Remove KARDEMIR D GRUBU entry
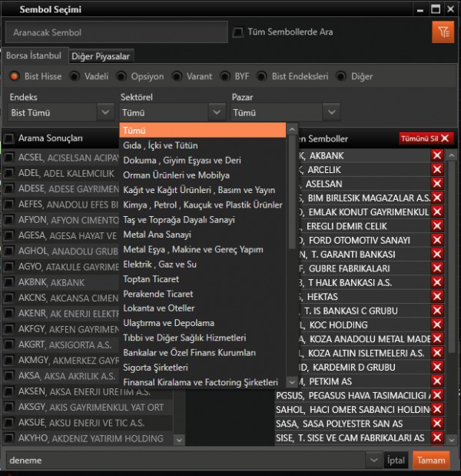 (437, 367)
